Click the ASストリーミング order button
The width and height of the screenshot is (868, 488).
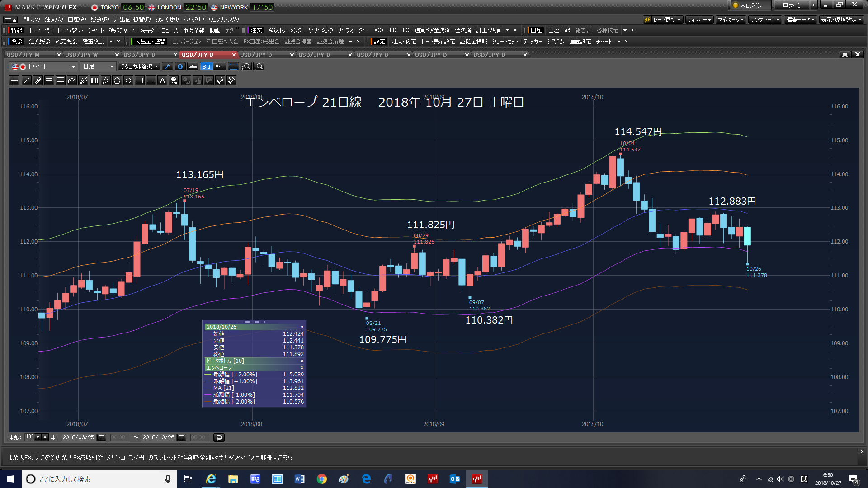click(285, 30)
